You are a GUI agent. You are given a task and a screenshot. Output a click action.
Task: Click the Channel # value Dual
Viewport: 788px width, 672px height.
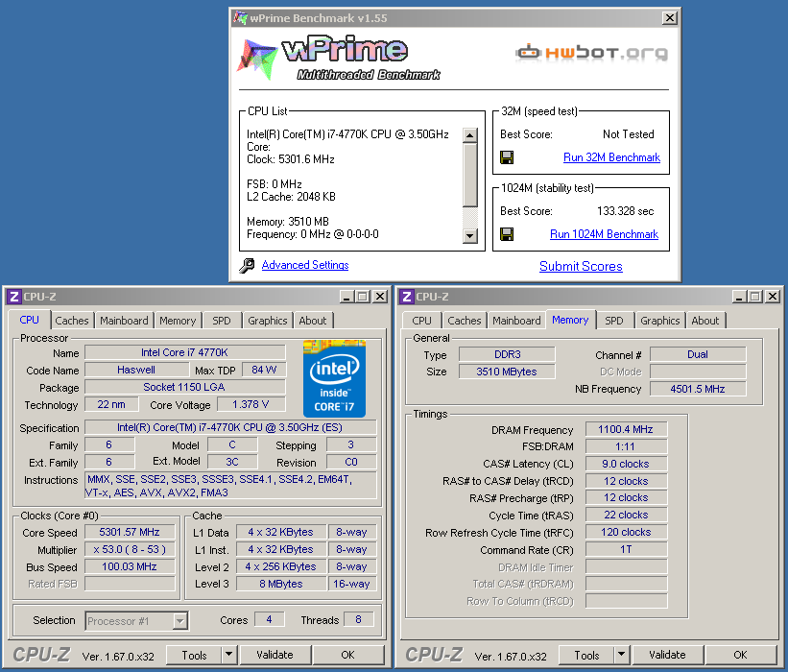[x=698, y=354]
